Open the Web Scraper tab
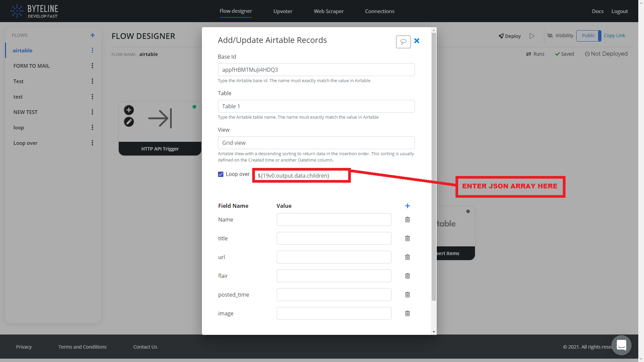 (329, 11)
